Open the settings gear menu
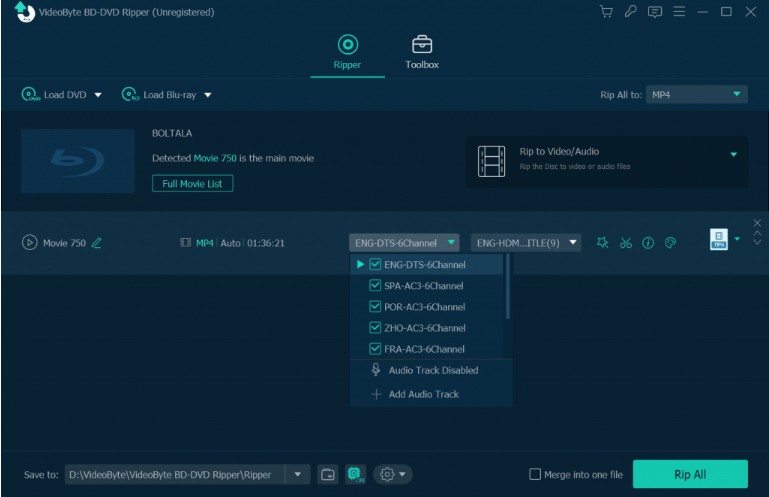Viewport: 769px width, 497px height. click(x=393, y=474)
